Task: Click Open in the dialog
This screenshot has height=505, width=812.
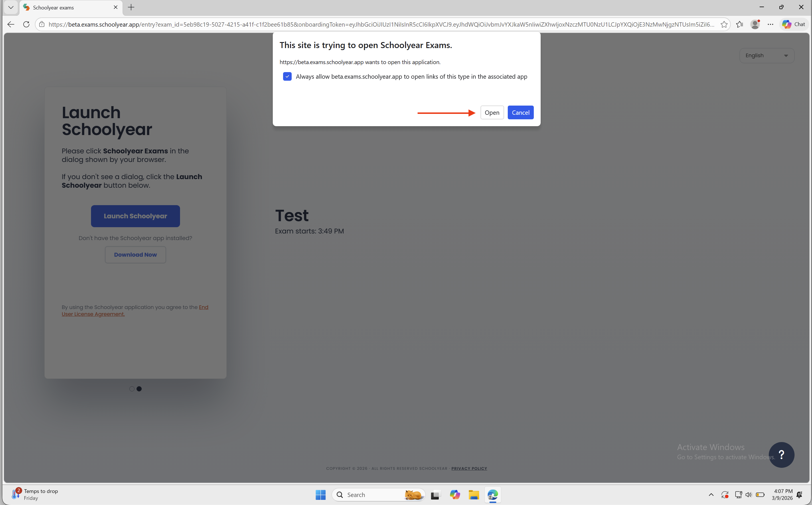Action: (492, 112)
